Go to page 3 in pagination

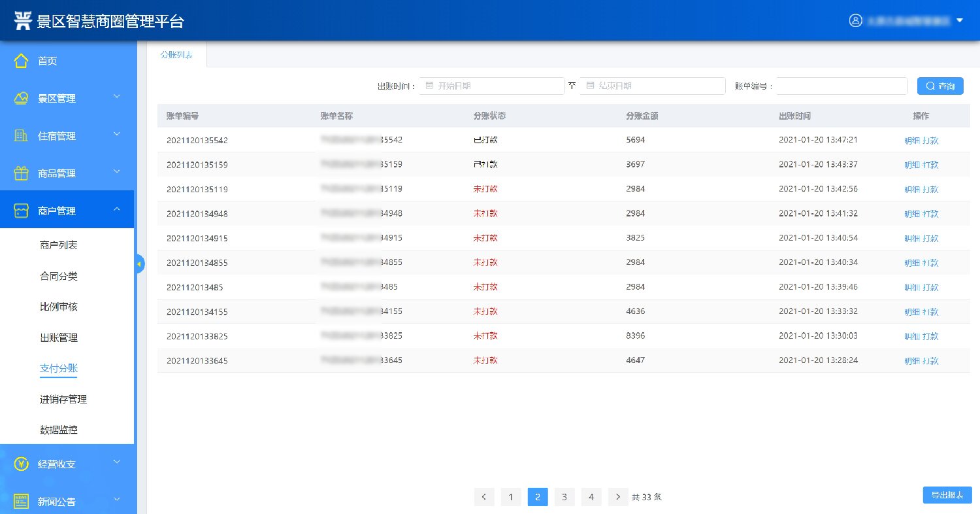(x=564, y=497)
